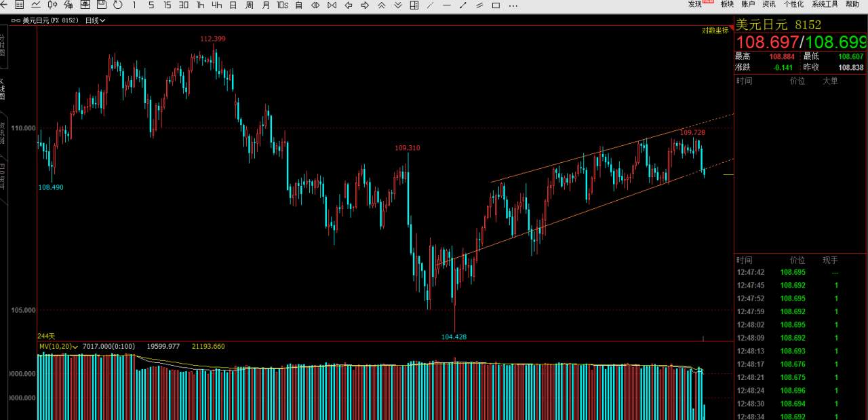
Task: Click the 110.000 price axis label
Action: pyautogui.click(x=22, y=128)
